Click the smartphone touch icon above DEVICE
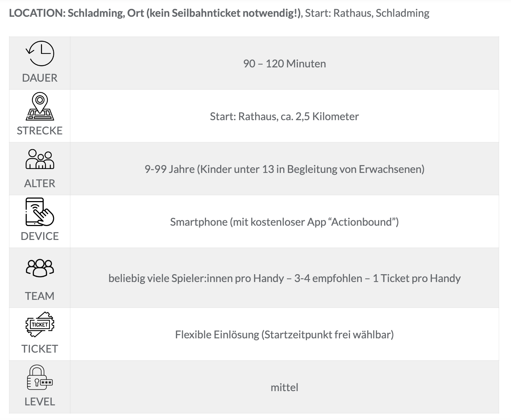The height and width of the screenshot is (420, 511). tap(40, 212)
